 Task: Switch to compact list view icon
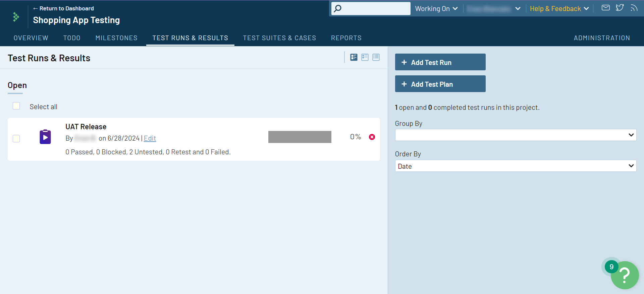tap(376, 57)
